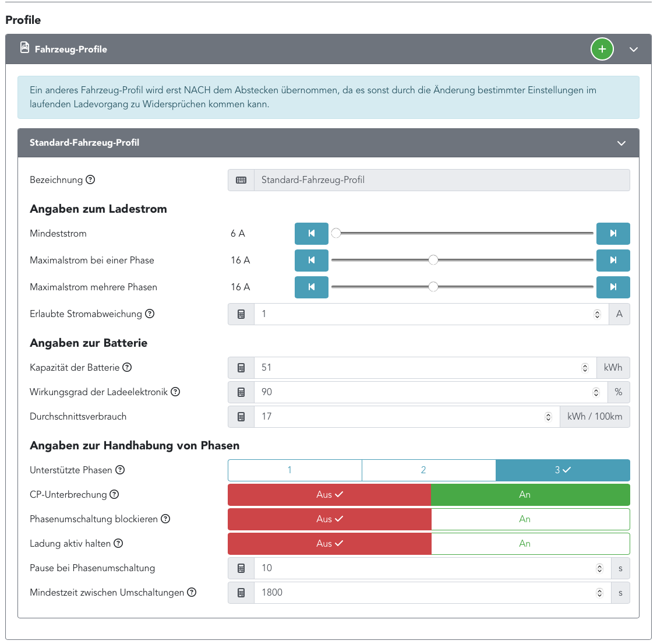657x644 pixels.
Task: Open help for Erlaubte Stromabweichung
Action: [150, 314]
